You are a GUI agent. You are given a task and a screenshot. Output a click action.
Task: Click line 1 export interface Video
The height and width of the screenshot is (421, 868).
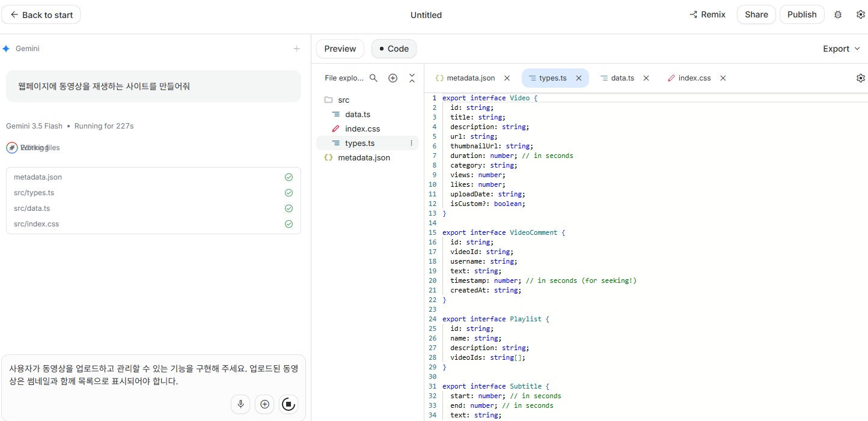pyautogui.click(x=490, y=98)
